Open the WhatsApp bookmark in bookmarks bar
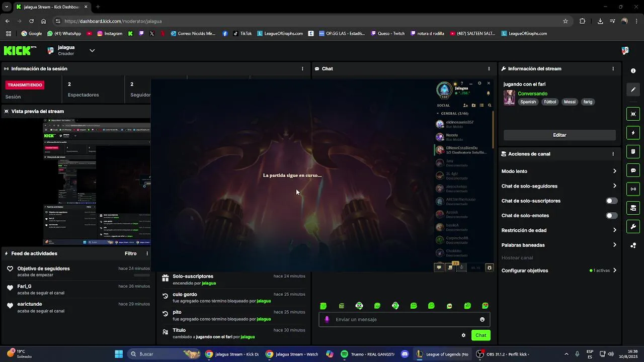 [64, 34]
